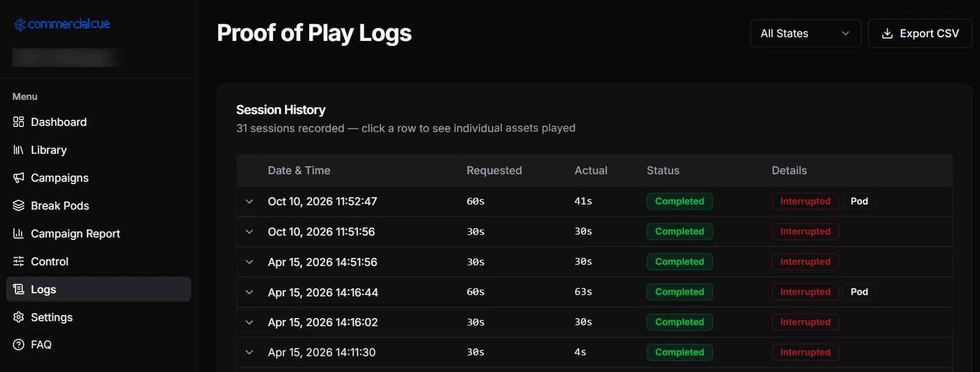This screenshot has height=372, width=980.
Task: Select Control in the menu
Action: click(x=98, y=262)
